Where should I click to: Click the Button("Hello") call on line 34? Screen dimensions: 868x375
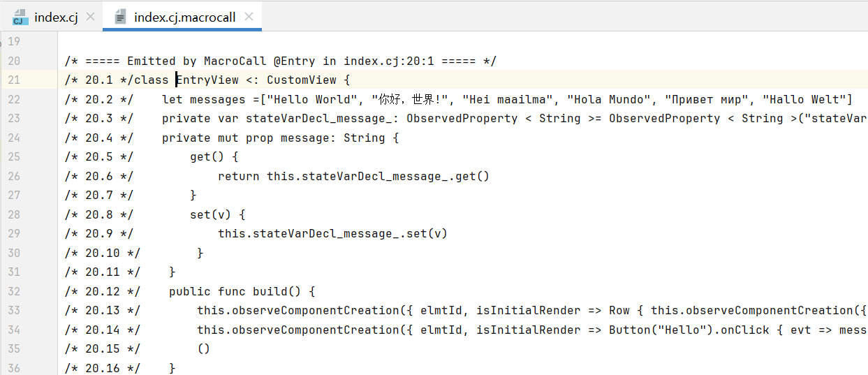pyautogui.click(x=654, y=330)
